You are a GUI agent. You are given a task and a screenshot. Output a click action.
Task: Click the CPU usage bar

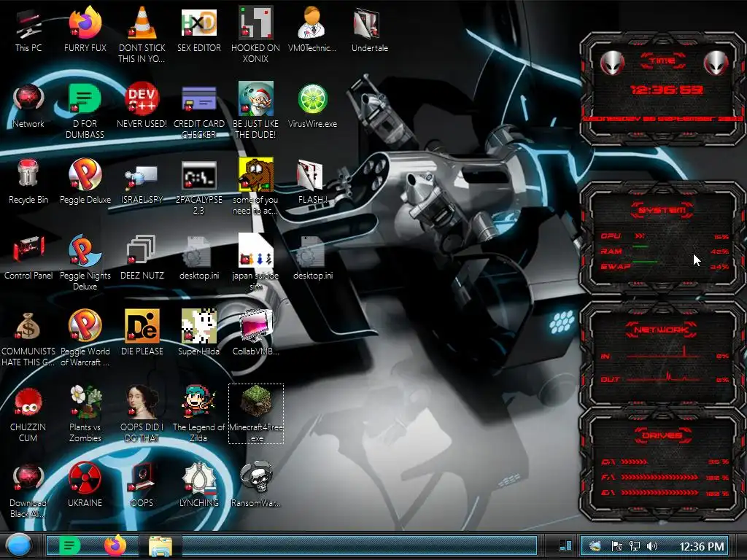tap(640, 236)
